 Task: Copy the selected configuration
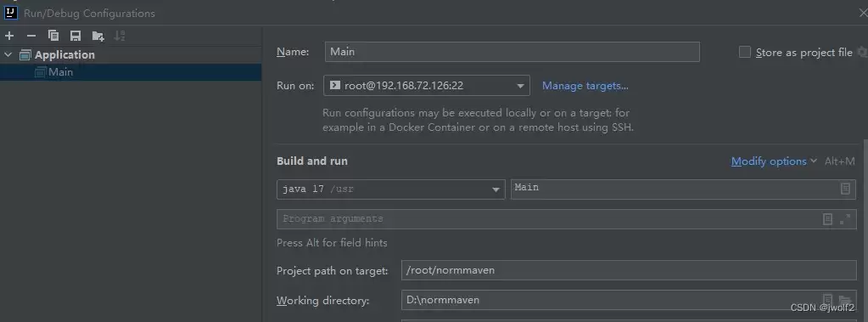[x=53, y=36]
